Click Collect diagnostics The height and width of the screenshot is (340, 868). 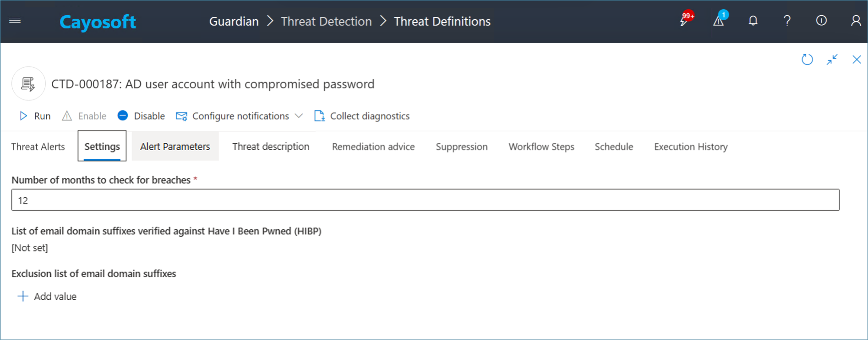click(x=362, y=116)
